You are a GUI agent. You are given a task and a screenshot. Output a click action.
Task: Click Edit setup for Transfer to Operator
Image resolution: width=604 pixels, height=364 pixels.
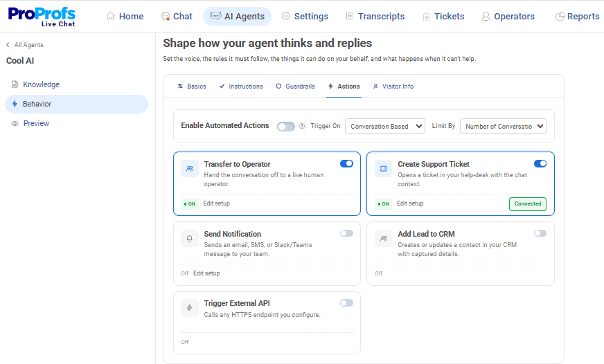tap(217, 203)
